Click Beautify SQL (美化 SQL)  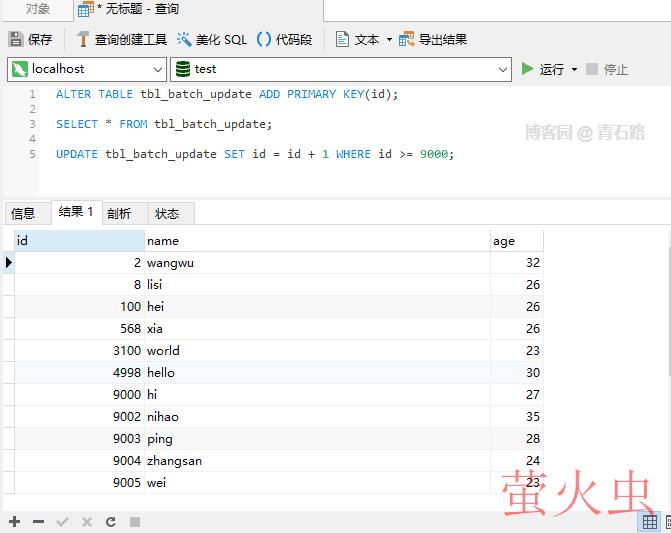tap(212, 40)
